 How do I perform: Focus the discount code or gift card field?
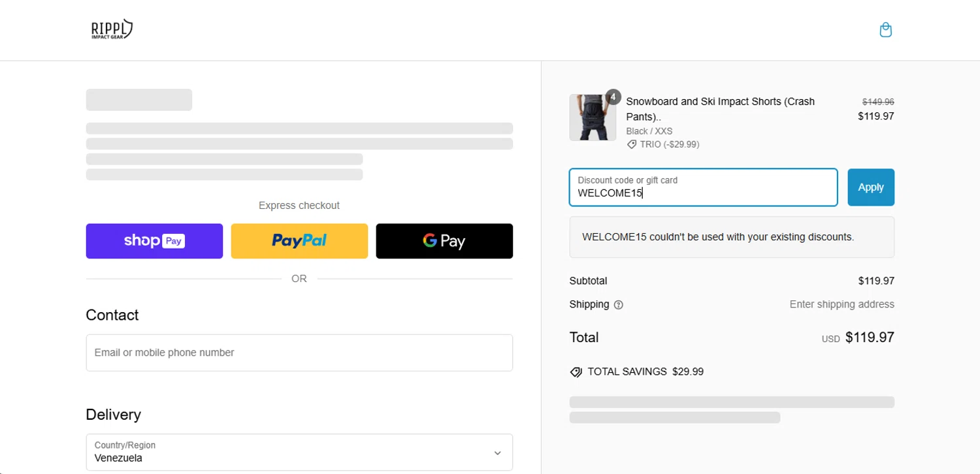point(704,187)
